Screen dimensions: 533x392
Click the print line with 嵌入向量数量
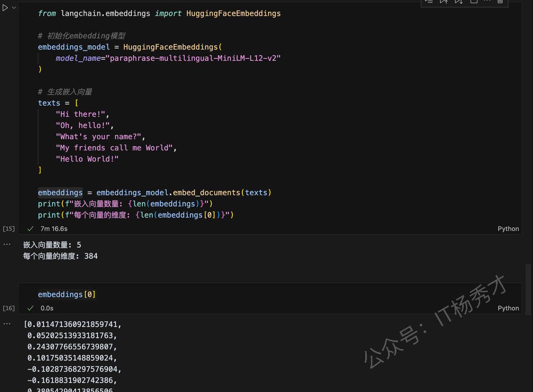click(x=125, y=204)
